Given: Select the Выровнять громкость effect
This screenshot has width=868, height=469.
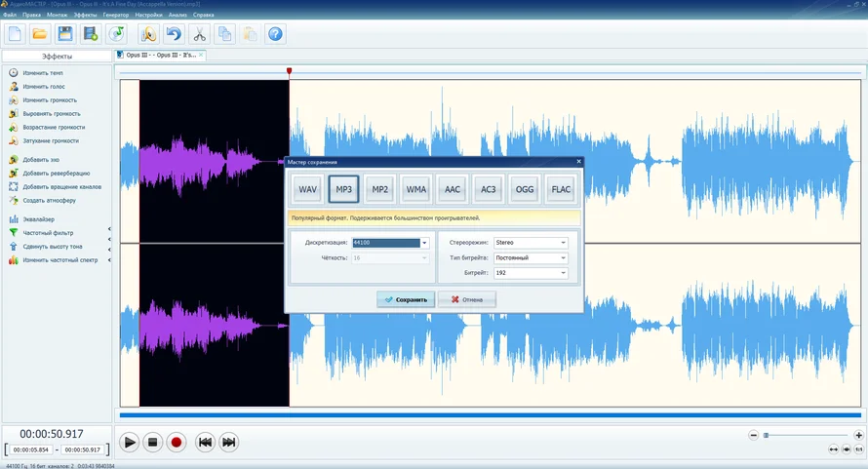Looking at the screenshot, I should 52,113.
